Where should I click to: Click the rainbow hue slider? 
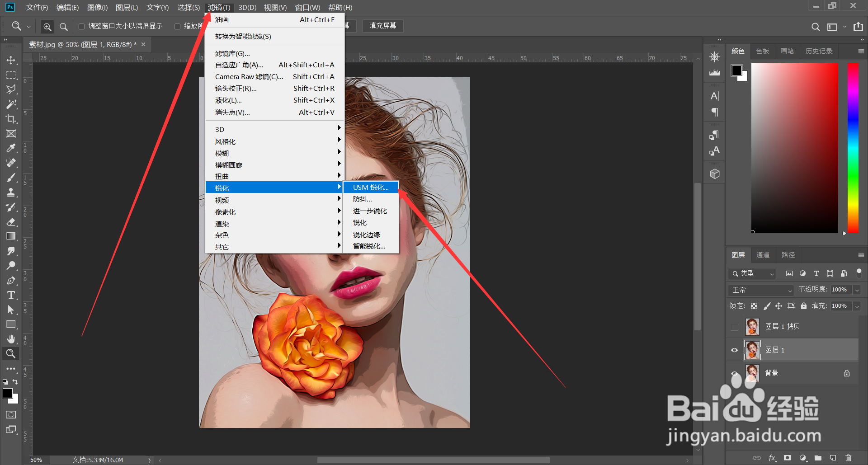853,148
